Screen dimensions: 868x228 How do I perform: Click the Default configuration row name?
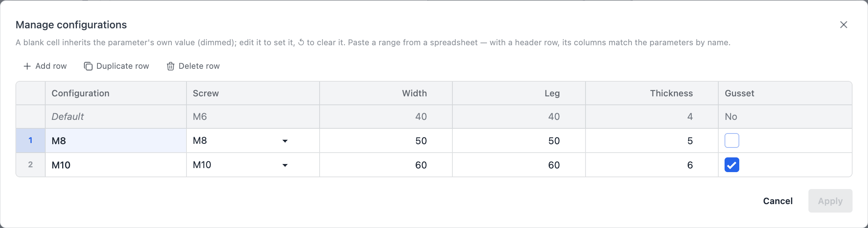tap(68, 117)
